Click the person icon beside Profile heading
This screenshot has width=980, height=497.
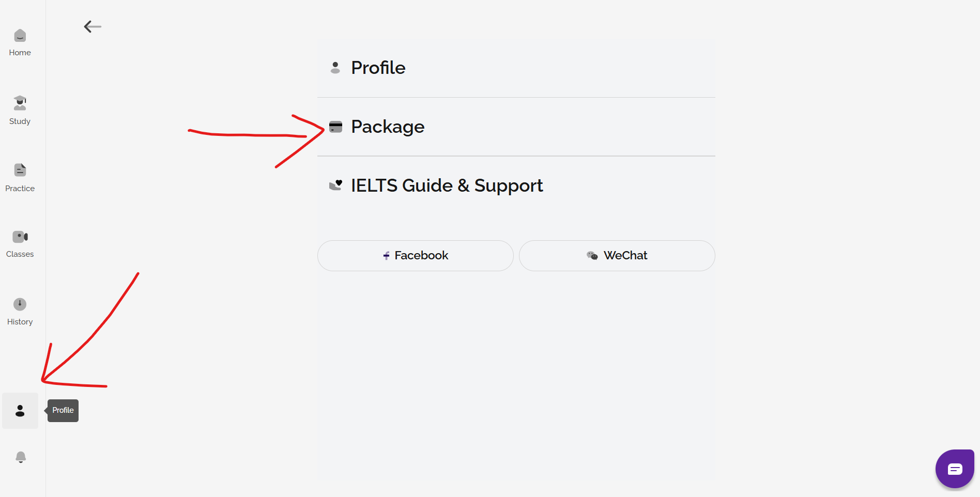pos(335,68)
